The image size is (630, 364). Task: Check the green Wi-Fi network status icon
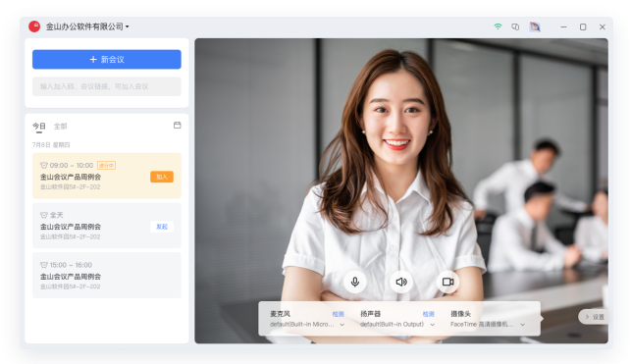(498, 26)
